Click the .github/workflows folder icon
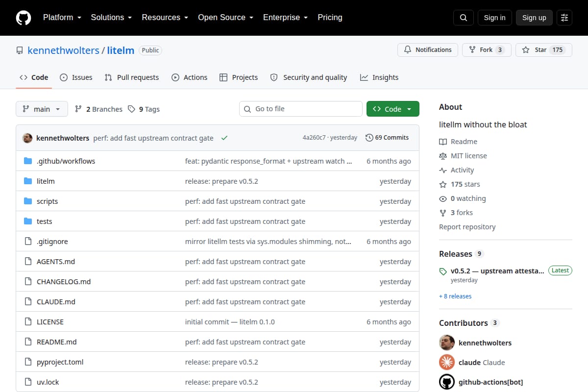This screenshot has width=588, height=392. [x=28, y=161]
